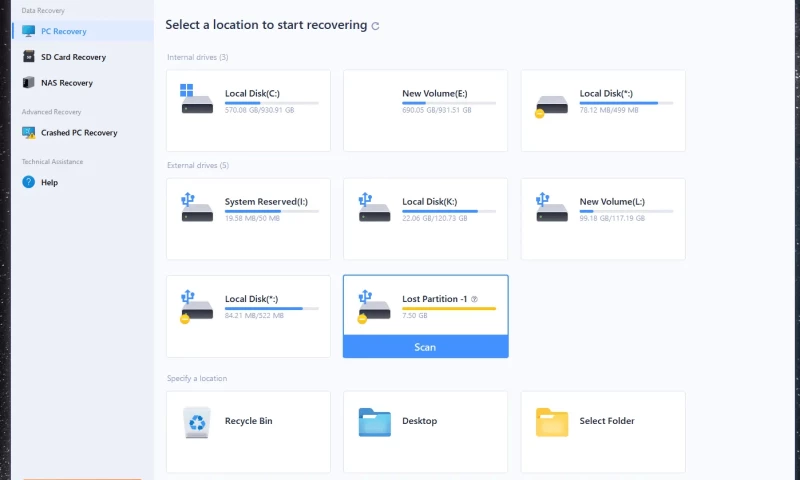Click the internal Local Disk(*:) 499 MB drive icon

(x=551, y=106)
